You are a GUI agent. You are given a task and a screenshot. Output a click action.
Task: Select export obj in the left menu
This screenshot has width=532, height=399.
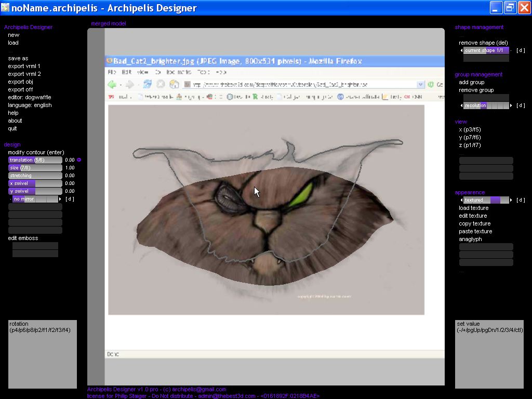20,82
